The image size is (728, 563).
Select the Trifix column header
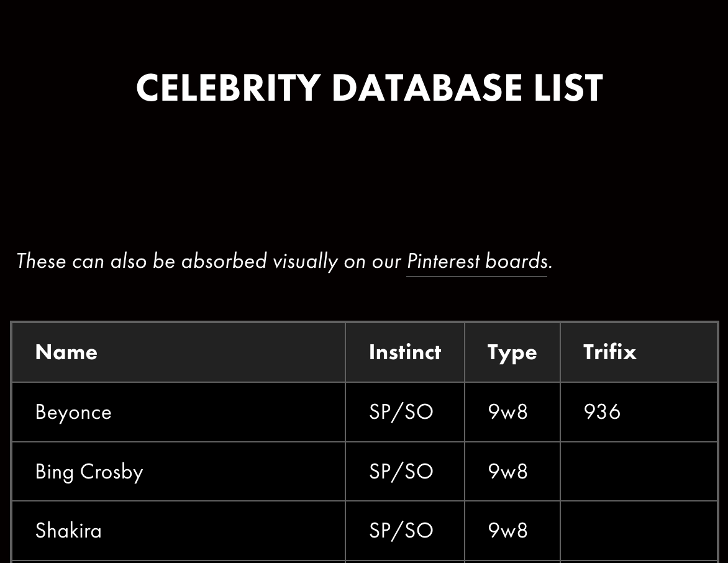point(609,352)
